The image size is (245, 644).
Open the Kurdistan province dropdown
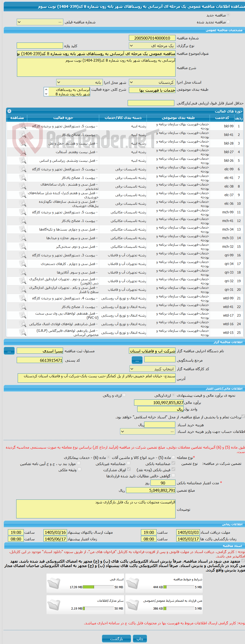click(152, 82)
